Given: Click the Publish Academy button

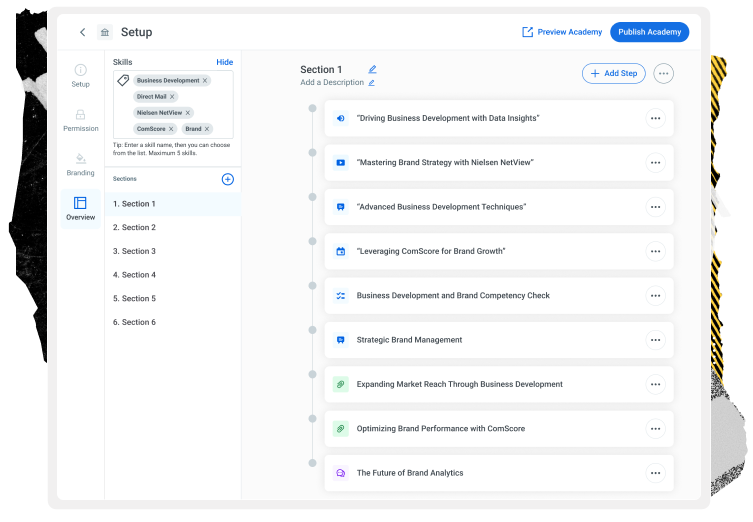Looking at the screenshot, I should (x=649, y=32).
